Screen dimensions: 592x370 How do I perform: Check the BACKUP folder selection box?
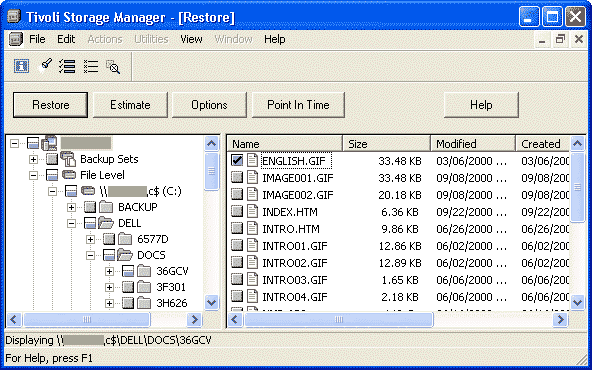click(90, 207)
